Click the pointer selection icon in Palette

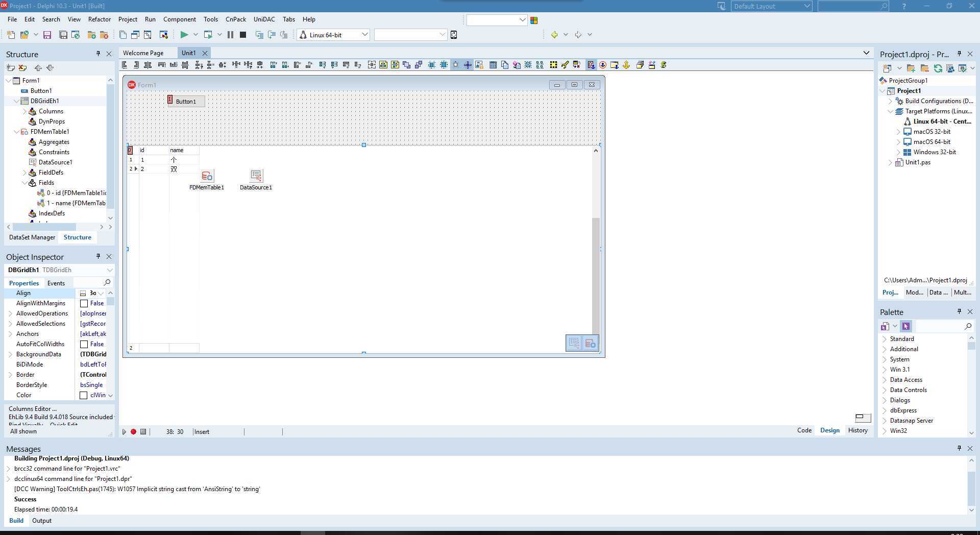906,326
